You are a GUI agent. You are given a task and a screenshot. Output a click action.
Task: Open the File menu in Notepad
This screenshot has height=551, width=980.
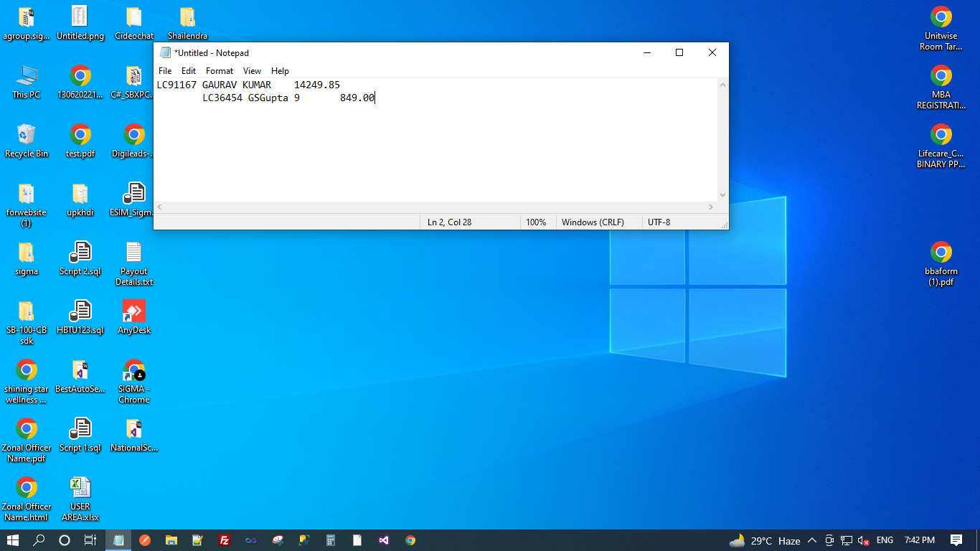[165, 71]
